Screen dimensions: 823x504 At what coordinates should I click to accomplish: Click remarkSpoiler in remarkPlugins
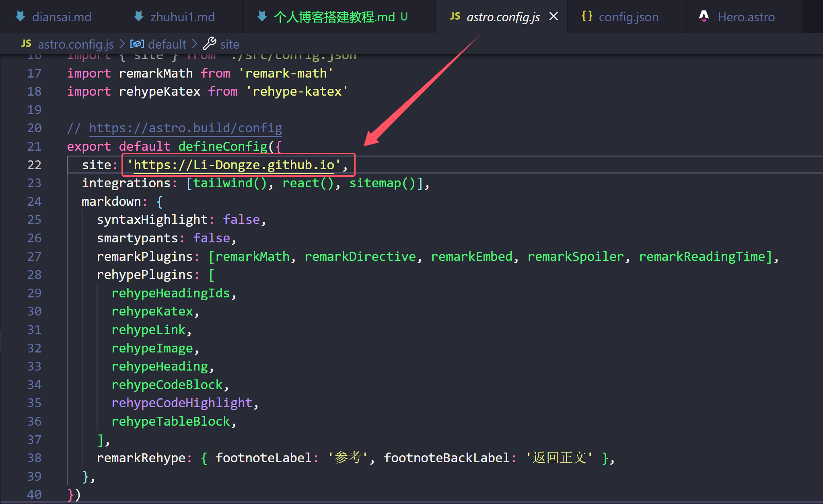tap(576, 257)
